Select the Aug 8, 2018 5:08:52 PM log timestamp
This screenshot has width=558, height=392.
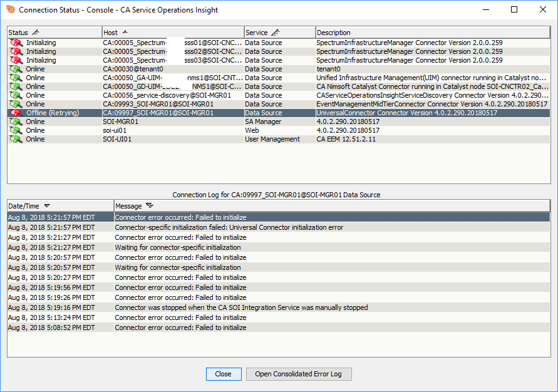click(51, 328)
